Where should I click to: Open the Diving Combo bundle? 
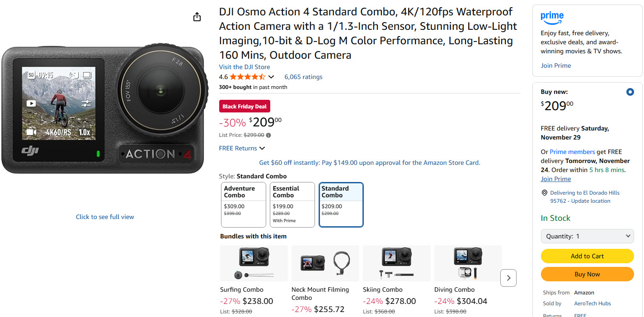pos(468,264)
